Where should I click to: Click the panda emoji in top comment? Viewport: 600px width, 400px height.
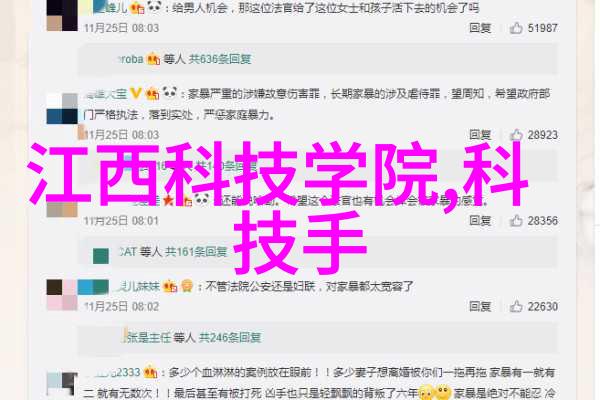[154, 7]
